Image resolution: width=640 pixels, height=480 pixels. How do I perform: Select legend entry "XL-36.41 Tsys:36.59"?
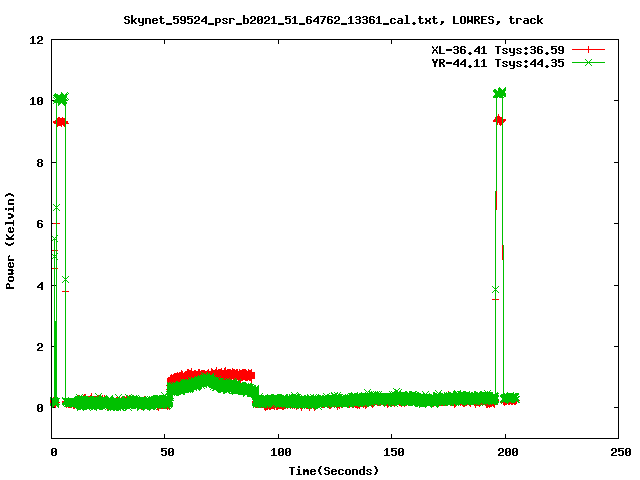(498, 50)
